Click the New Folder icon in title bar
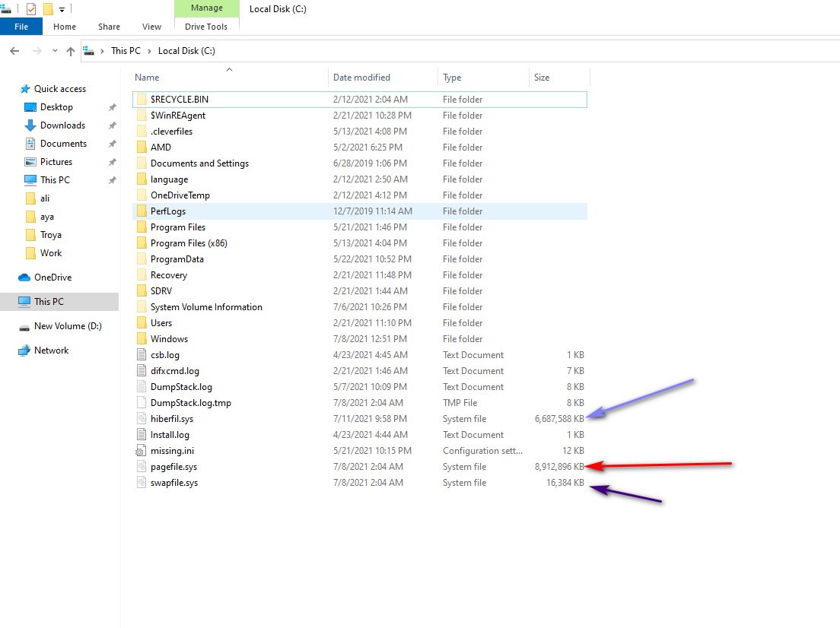The image size is (840, 628). pyautogui.click(x=48, y=9)
